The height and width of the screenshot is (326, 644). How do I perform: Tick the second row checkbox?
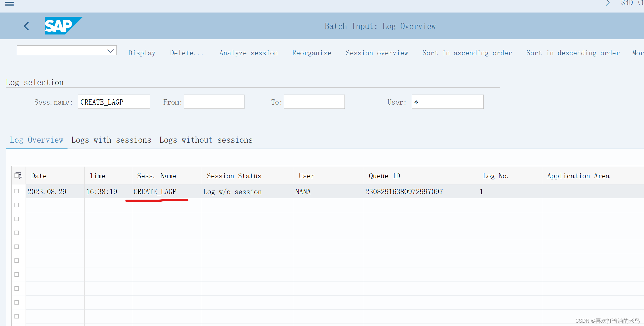(x=17, y=205)
